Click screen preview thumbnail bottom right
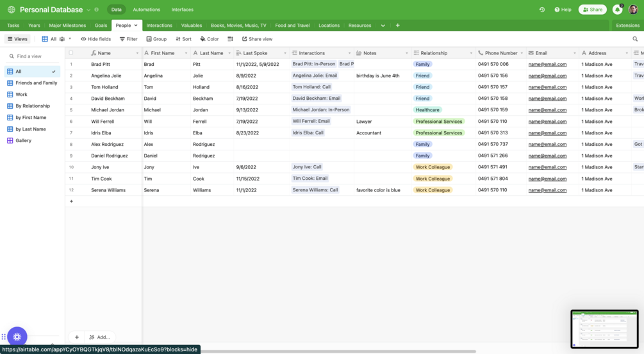 [604, 329]
